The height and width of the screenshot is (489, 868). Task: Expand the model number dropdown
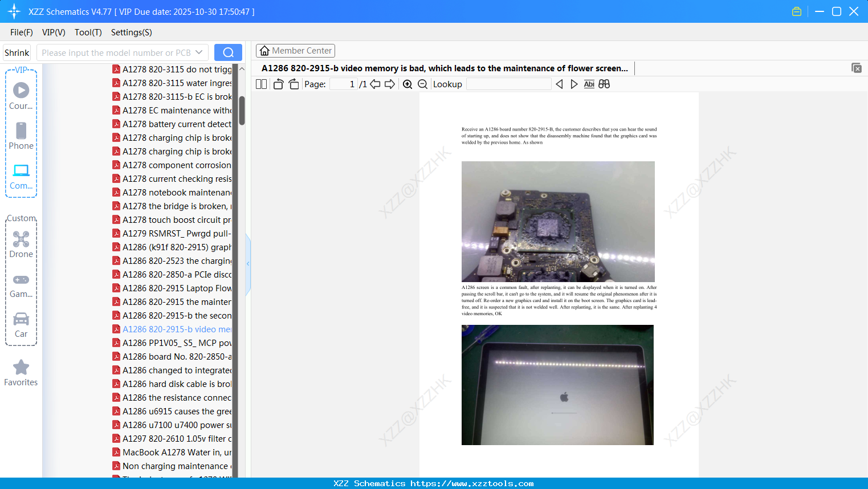coord(199,52)
